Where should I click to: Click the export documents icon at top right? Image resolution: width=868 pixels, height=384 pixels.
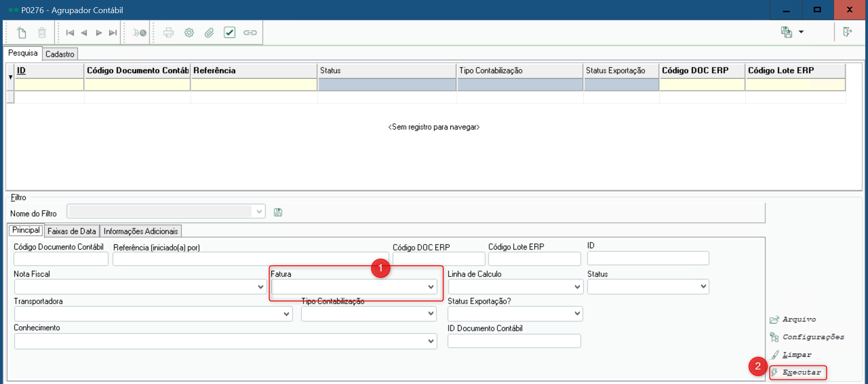787,32
